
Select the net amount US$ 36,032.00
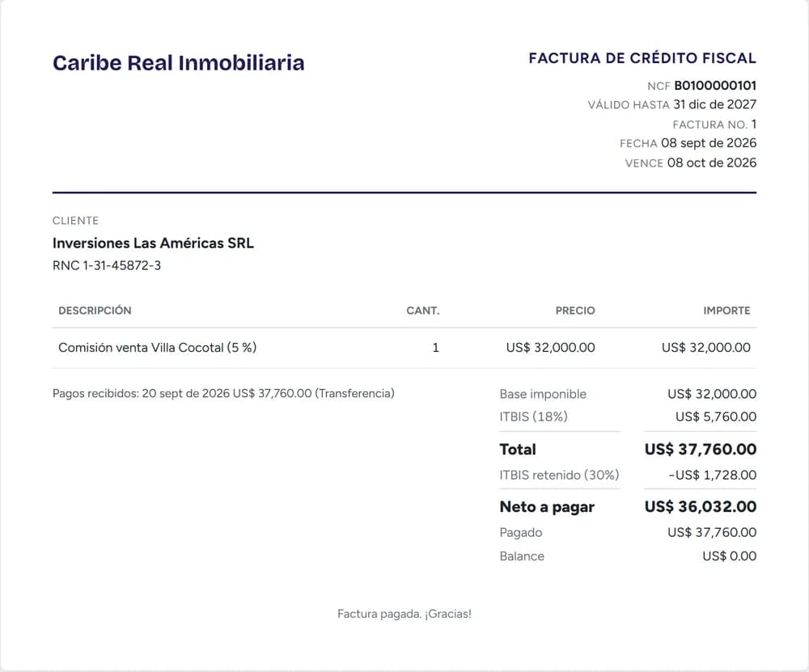pyautogui.click(x=701, y=506)
